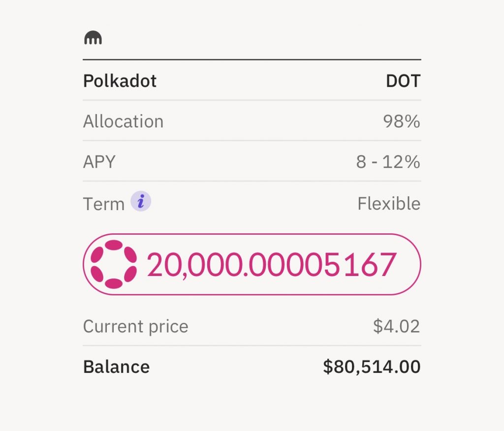Click the Polkadot header row
The height and width of the screenshot is (431, 504).
[x=252, y=80]
